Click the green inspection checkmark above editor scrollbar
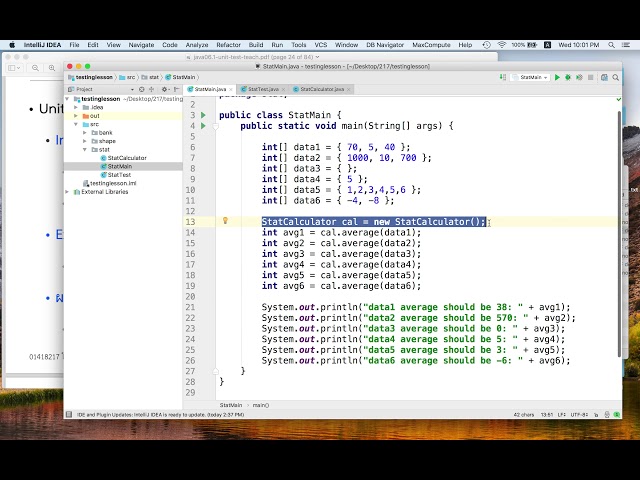This screenshot has height=480, width=640. pos(618,99)
